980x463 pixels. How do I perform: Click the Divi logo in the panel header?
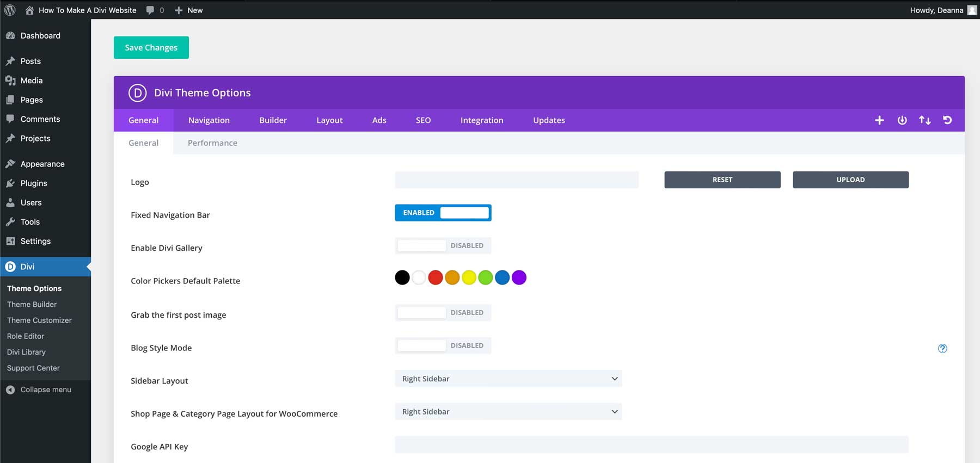(x=137, y=93)
